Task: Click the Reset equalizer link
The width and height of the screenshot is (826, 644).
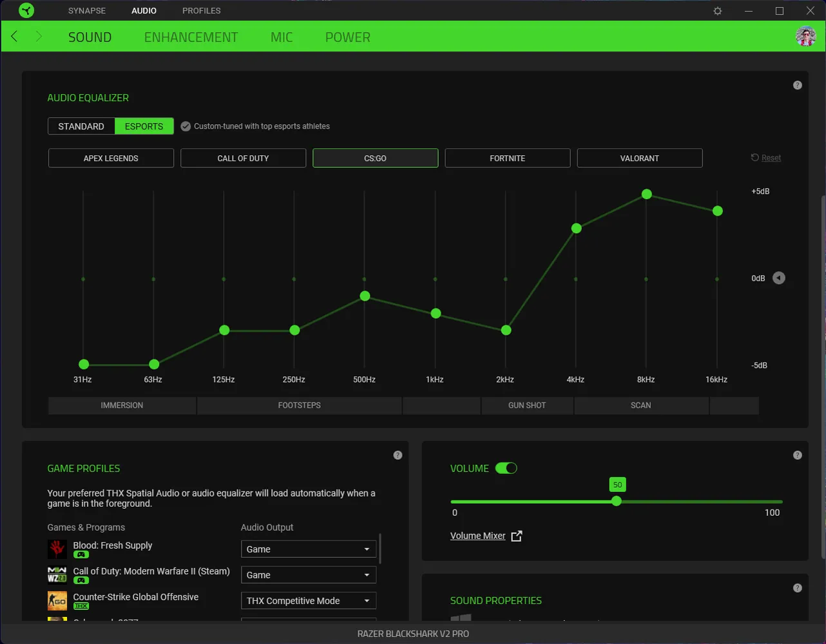Action: coord(771,158)
